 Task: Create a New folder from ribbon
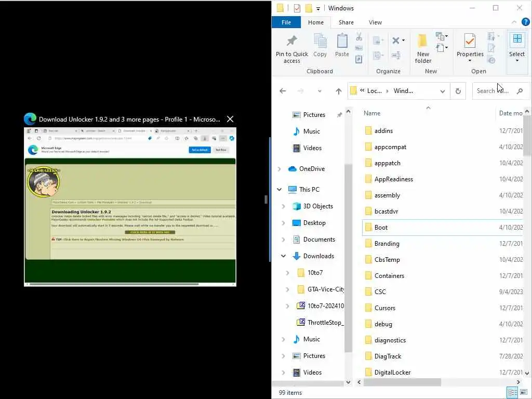423,48
